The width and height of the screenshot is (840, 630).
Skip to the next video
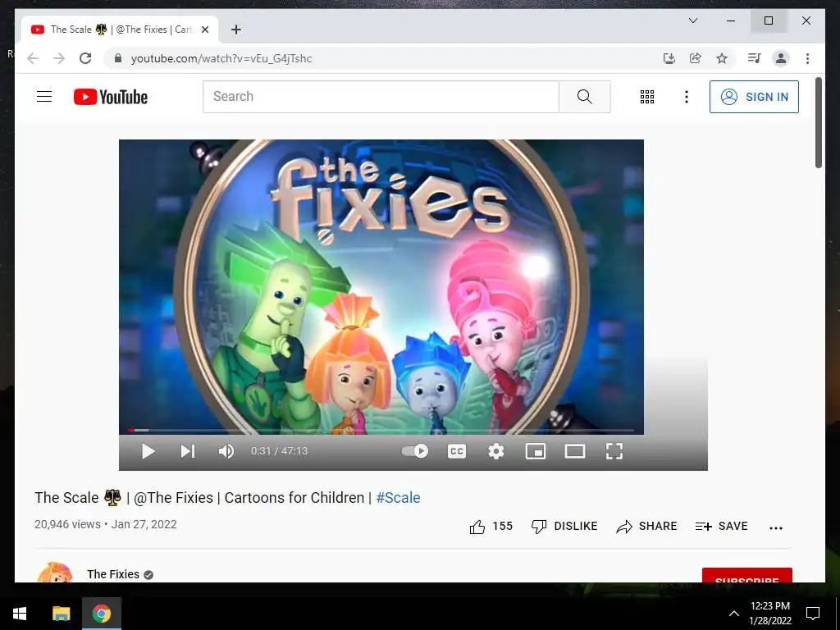click(x=188, y=451)
